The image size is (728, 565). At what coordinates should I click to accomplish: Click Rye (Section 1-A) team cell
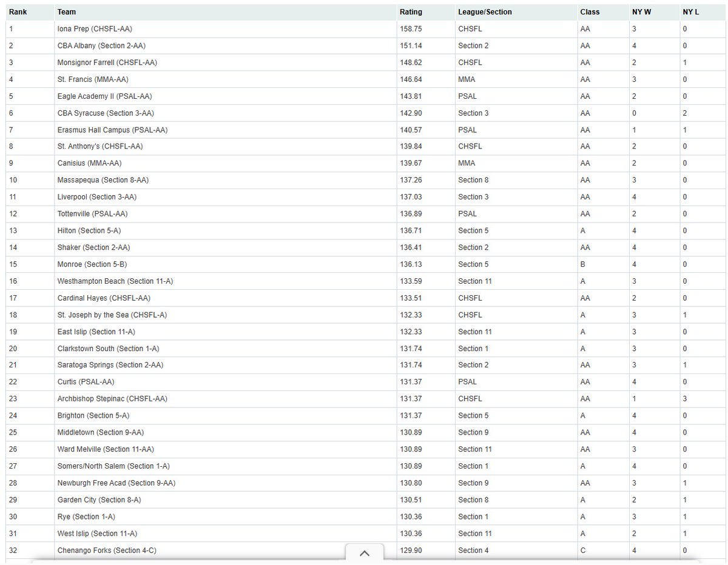pyautogui.click(x=224, y=517)
